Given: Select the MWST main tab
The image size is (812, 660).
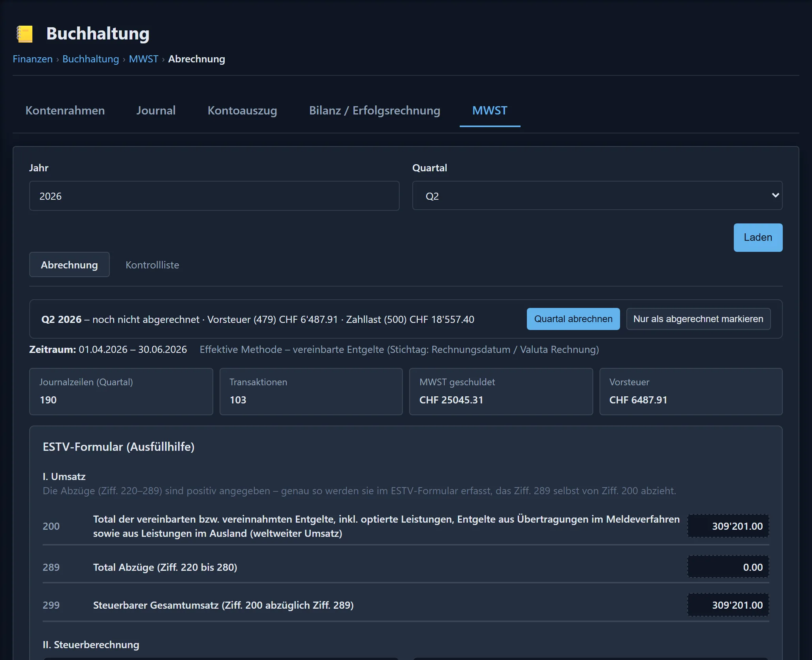Looking at the screenshot, I should 490,111.
